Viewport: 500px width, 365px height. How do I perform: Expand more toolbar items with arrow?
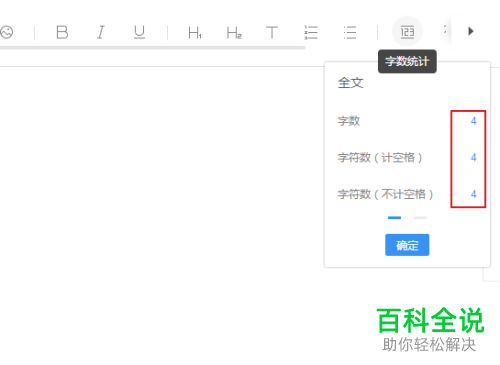[x=471, y=31]
